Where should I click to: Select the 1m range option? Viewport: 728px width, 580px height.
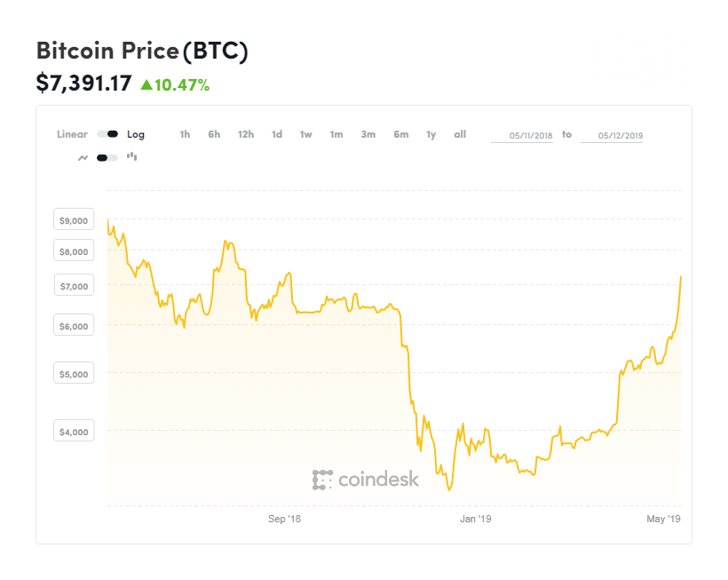(x=336, y=134)
